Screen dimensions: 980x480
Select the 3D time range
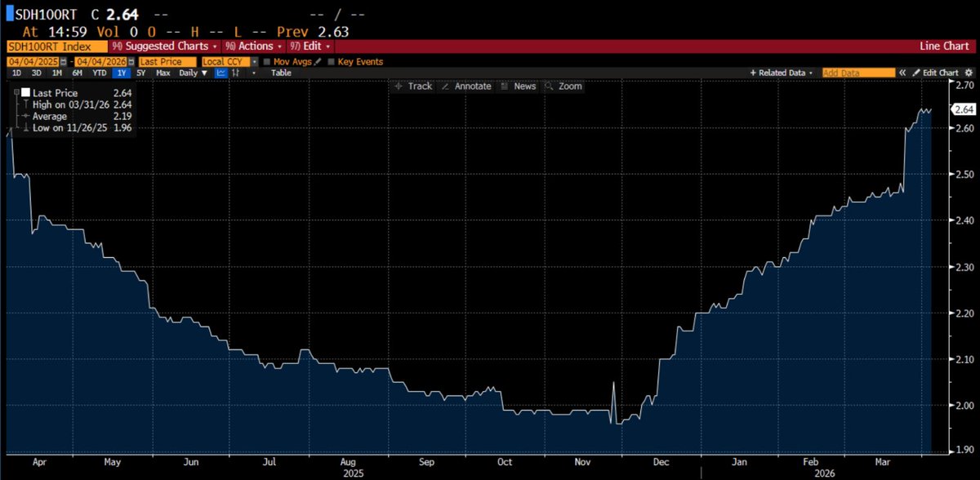[37, 73]
